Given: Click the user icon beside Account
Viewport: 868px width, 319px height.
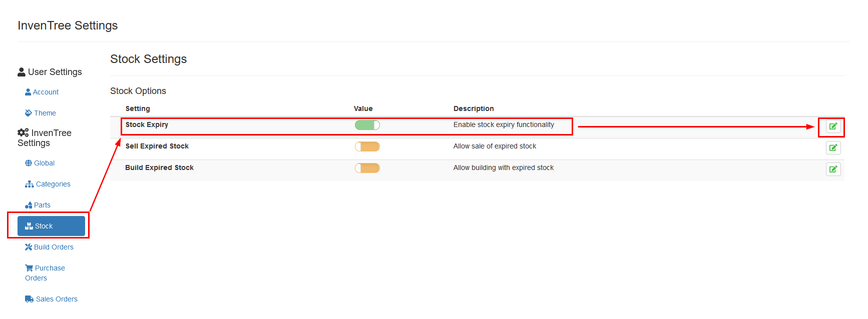Looking at the screenshot, I should click(x=28, y=92).
